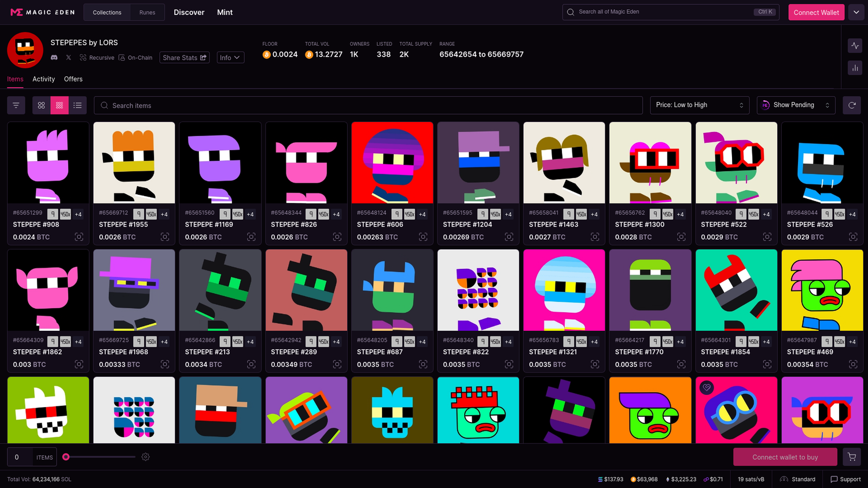Open the Show Pending dropdown

pos(796,105)
